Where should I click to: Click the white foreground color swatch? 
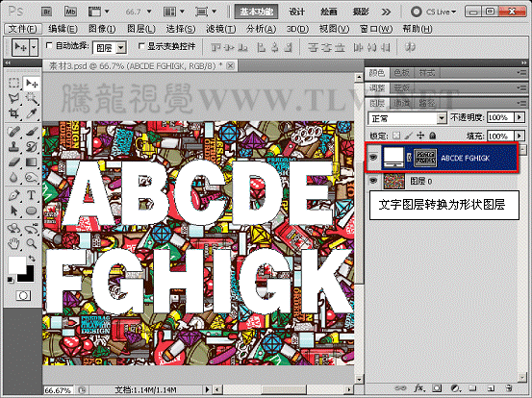(x=17, y=264)
